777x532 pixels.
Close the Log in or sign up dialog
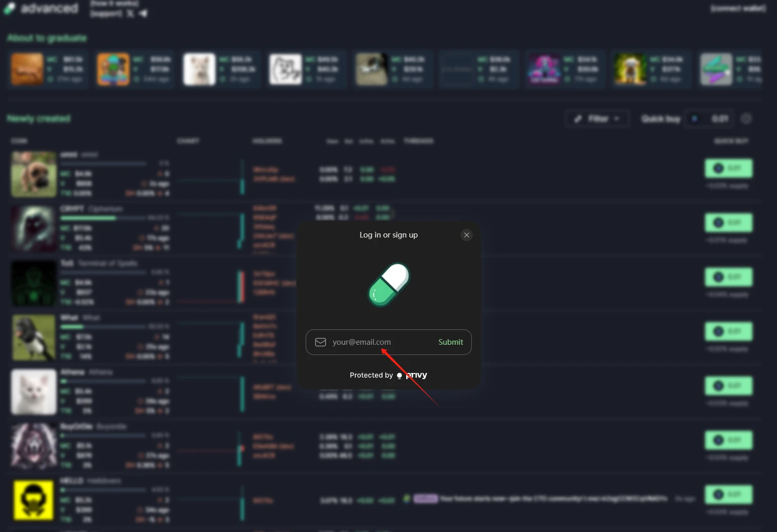coord(466,235)
